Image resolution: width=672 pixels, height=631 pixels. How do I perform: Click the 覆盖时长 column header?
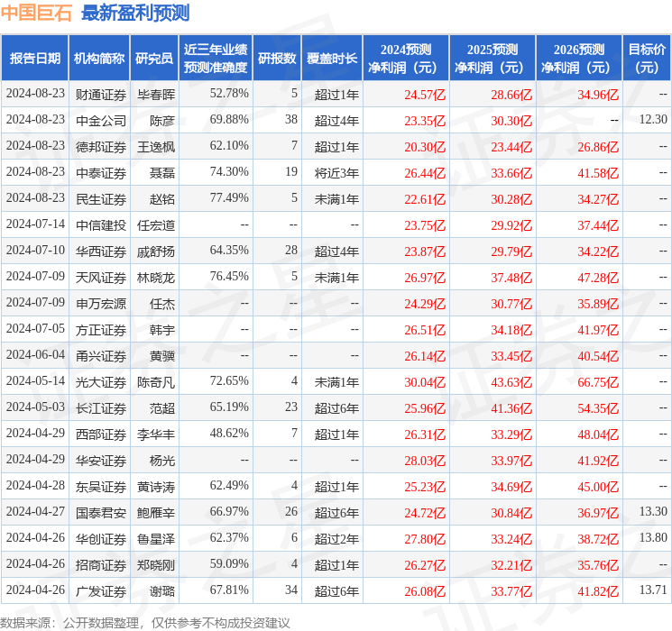tap(332, 59)
